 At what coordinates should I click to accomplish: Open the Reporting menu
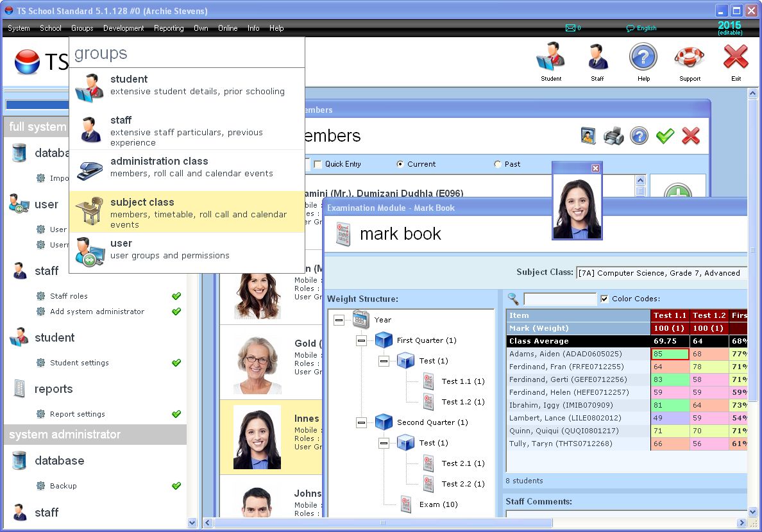pyautogui.click(x=169, y=28)
